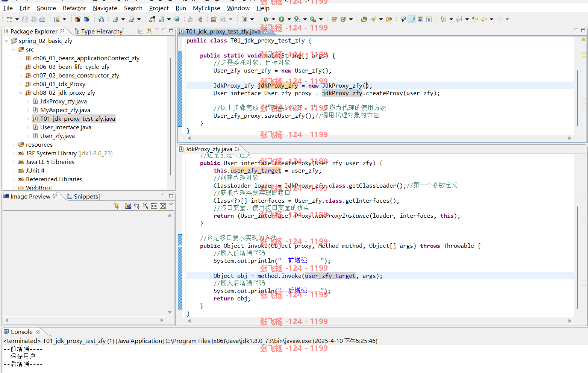Select User_zfy.java in the tree
This screenshot has height=373, width=588.
58,136
